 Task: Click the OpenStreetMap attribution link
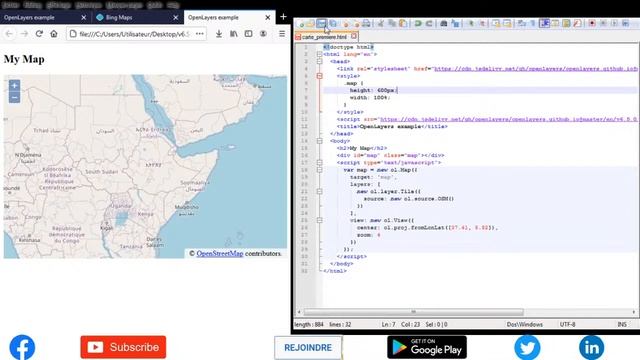pyautogui.click(x=220, y=253)
